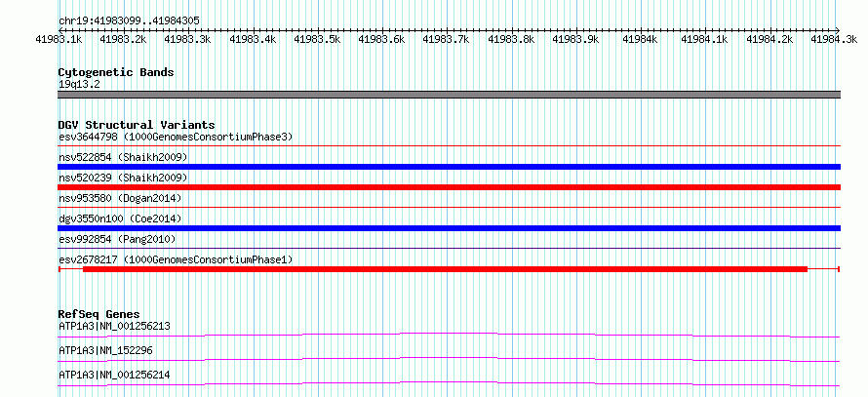868x397 pixels.
Task: Select the 19q13.2 band label
Action: point(79,85)
